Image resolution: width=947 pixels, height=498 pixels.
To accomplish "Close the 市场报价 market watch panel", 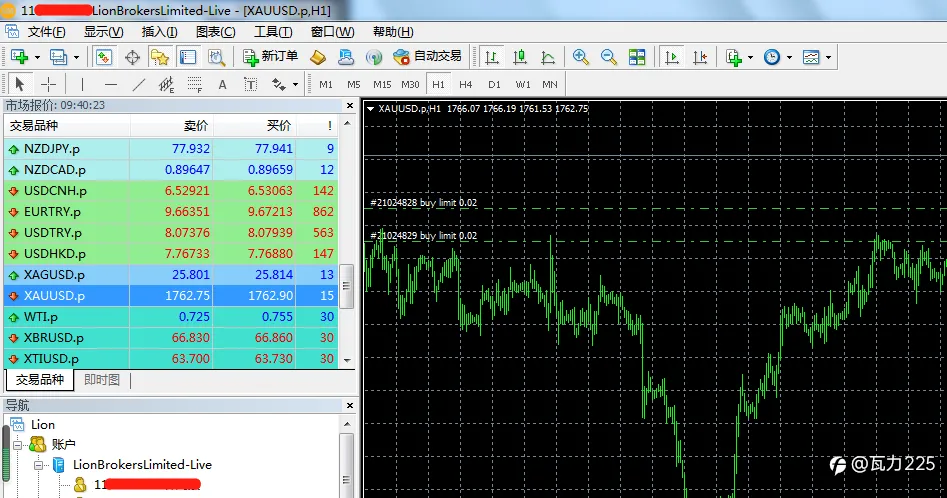I will pyautogui.click(x=350, y=106).
